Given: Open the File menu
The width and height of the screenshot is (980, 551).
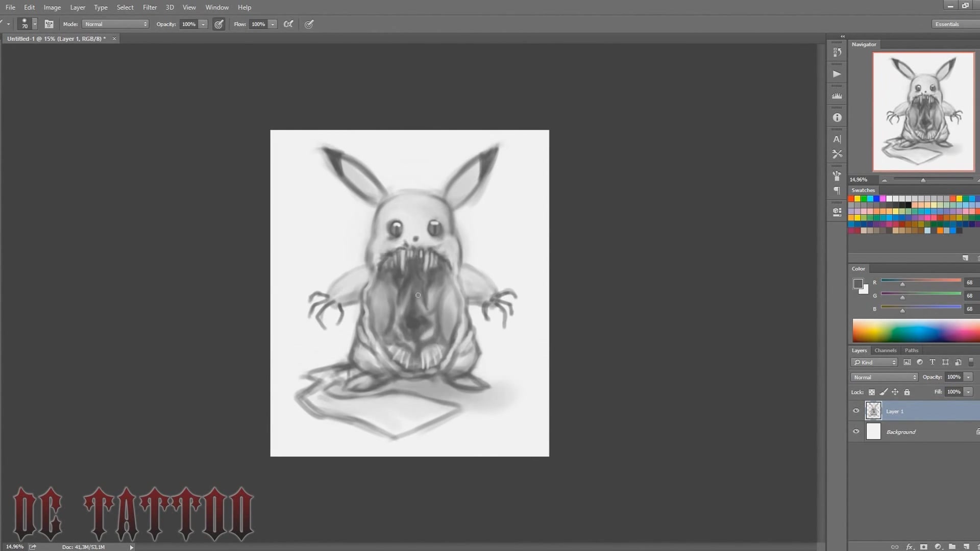Looking at the screenshot, I should click(x=10, y=7).
